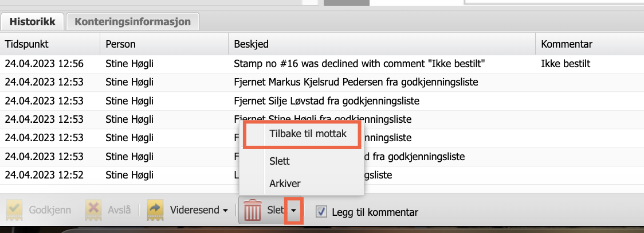This screenshot has width=644, height=233.
Task: Choose Slett from the popup menu
Action: [280, 162]
